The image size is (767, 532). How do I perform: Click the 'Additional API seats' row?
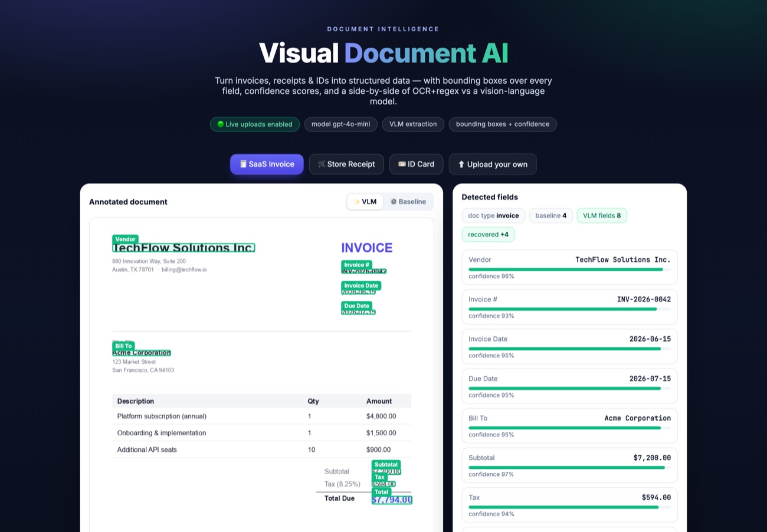(x=261, y=449)
